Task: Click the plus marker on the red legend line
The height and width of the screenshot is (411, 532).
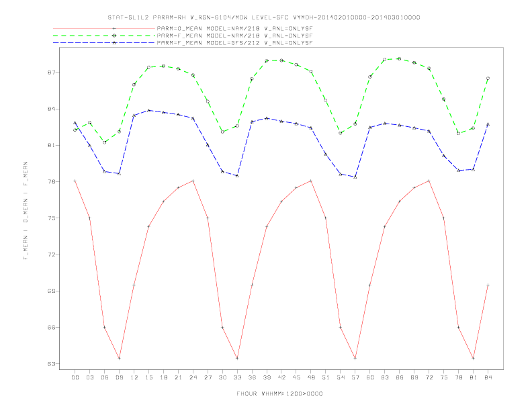Action: click(x=114, y=28)
